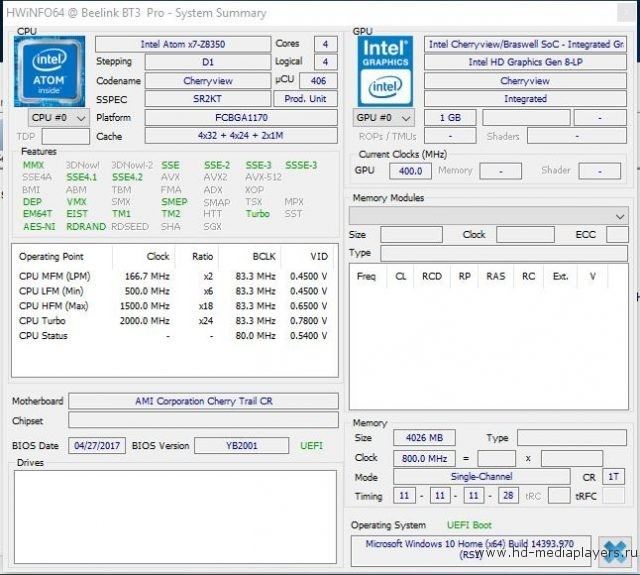Select the Stepping D1 field
640x575 pixels.
click(x=208, y=62)
